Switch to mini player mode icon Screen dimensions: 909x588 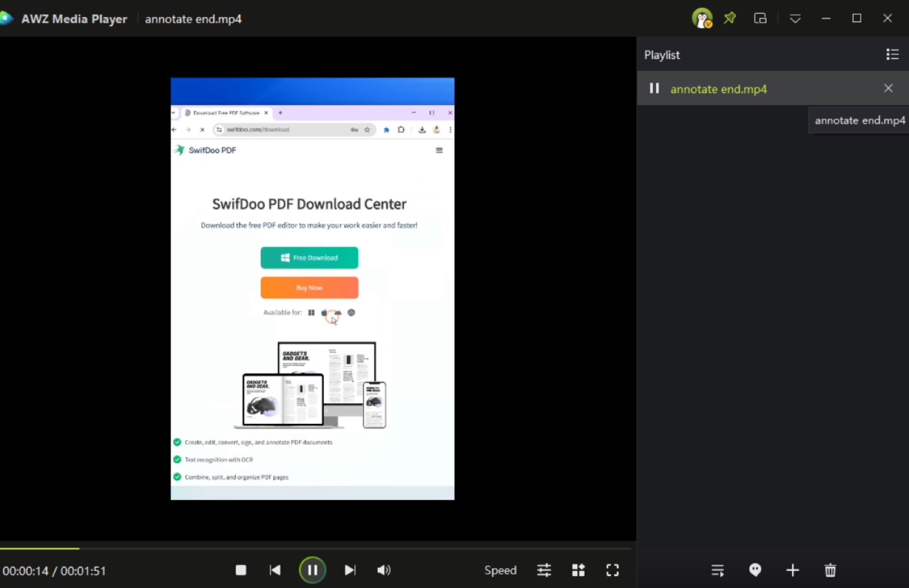coord(760,18)
